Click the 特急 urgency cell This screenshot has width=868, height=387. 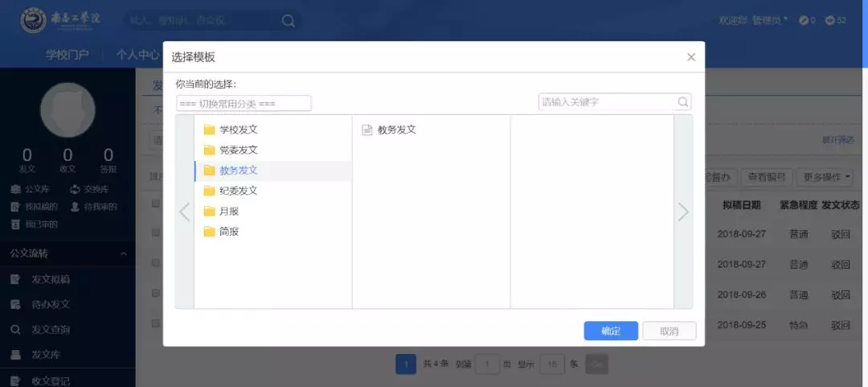tap(799, 326)
